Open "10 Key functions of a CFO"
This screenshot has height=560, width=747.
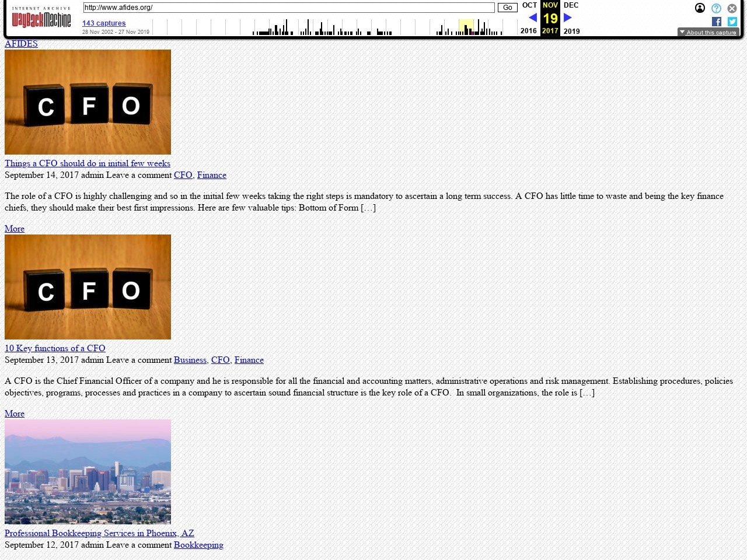pyautogui.click(x=55, y=348)
